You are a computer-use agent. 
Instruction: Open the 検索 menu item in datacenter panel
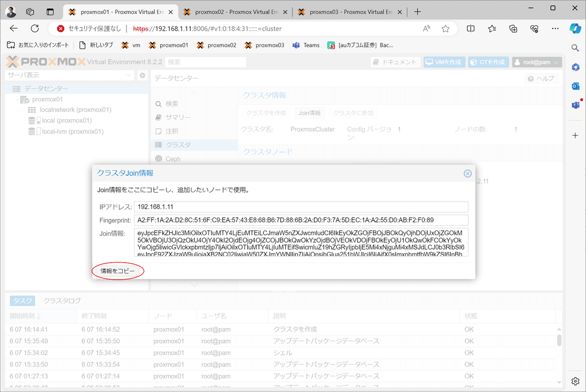[x=194, y=104]
